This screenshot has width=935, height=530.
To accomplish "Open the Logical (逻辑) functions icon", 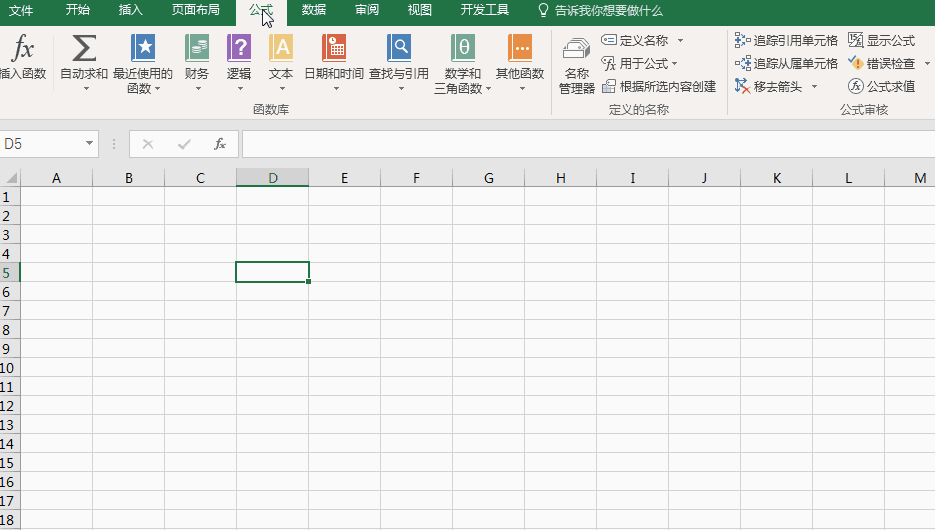I will tap(239, 48).
